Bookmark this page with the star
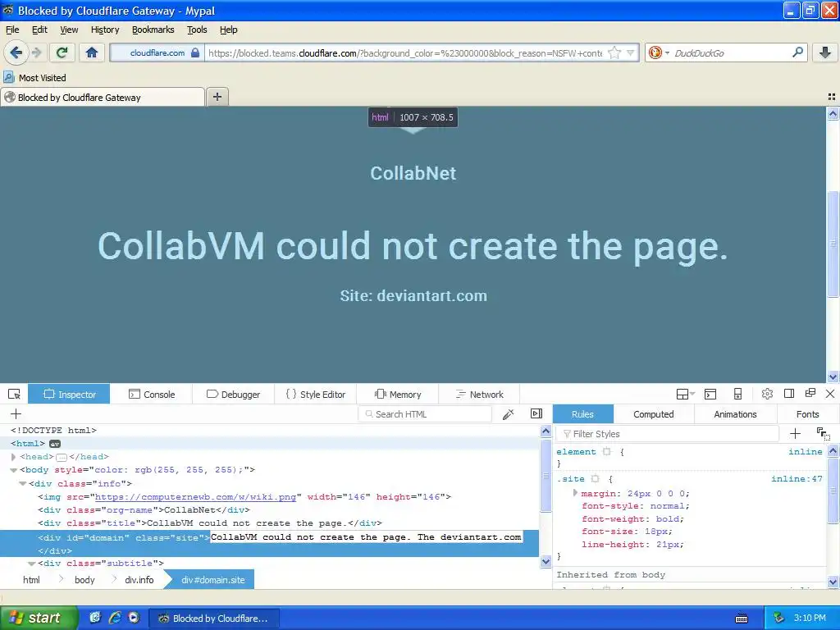Image resolution: width=840 pixels, height=630 pixels. click(x=614, y=52)
